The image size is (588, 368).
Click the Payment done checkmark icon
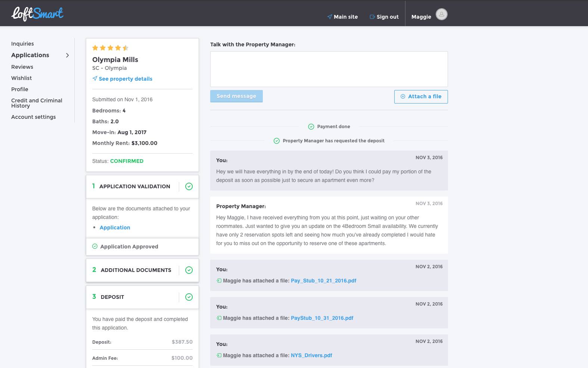click(311, 127)
